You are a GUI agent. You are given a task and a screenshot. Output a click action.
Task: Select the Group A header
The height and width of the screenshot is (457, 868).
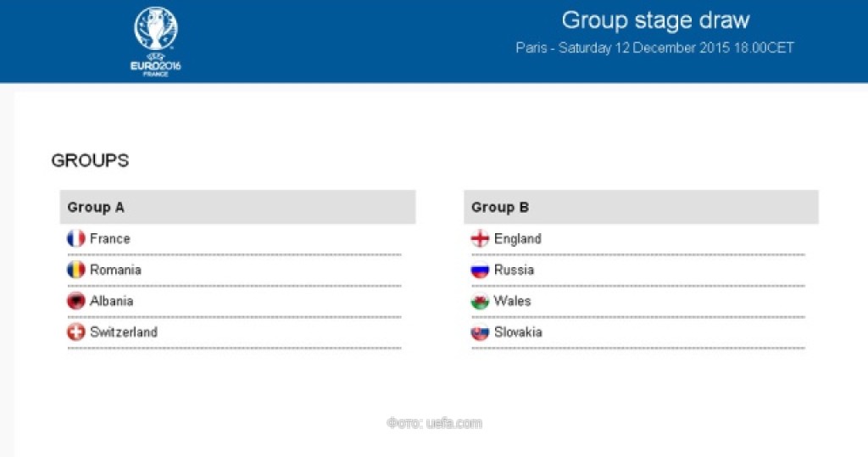click(96, 207)
